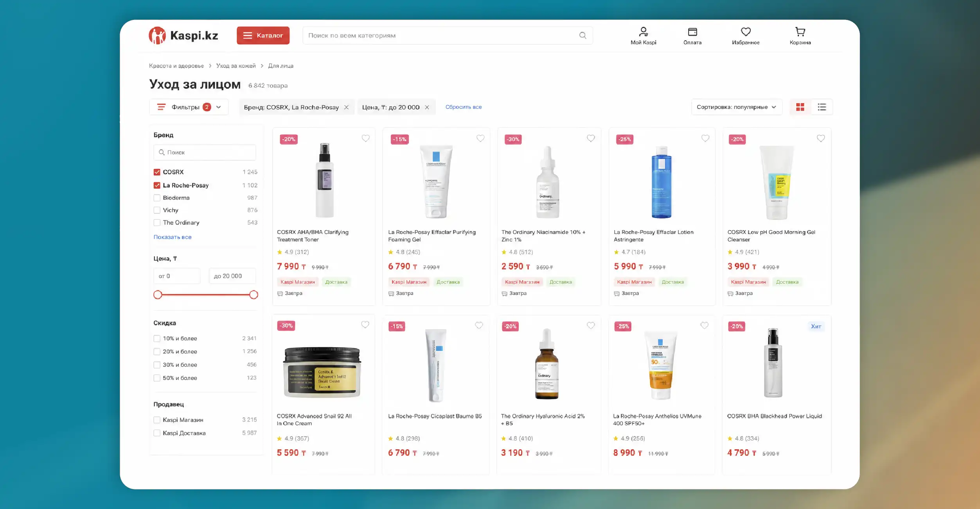The width and height of the screenshot is (980, 509).
Task: Click the -30% badge on Niacinamide card
Action: coord(513,139)
